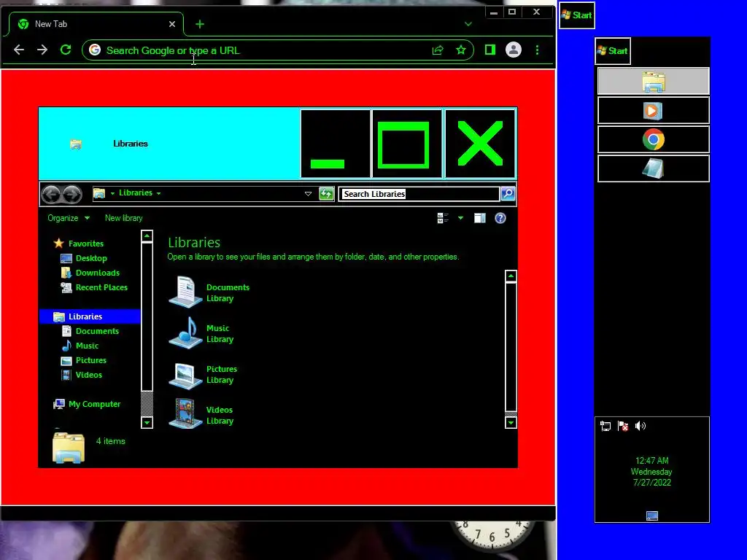Screen dimensions: 747x560
Task: Open Explorer help
Action: click(500, 218)
